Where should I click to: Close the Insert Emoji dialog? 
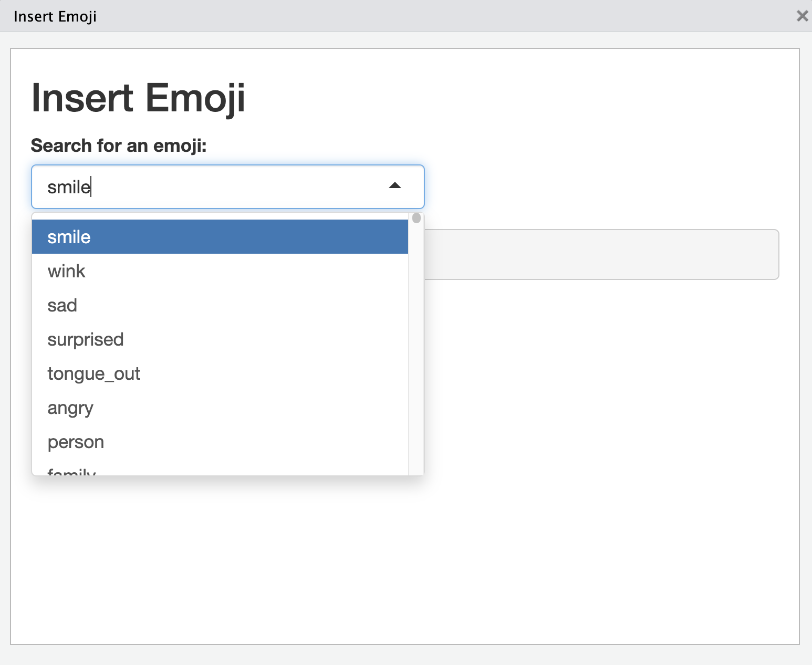(x=801, y=16)
